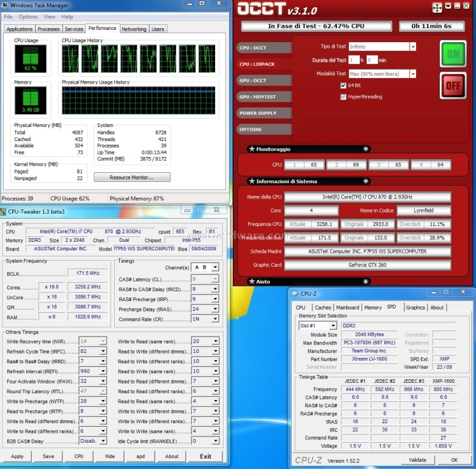Click the Save button in CPU-Tweaker
The width and height of the screenshot is (476, 469).
coord(48,456)
